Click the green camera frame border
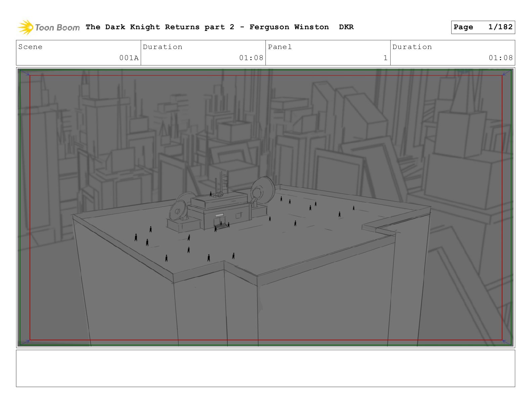 pyautogui.click(x=266, y=71)
